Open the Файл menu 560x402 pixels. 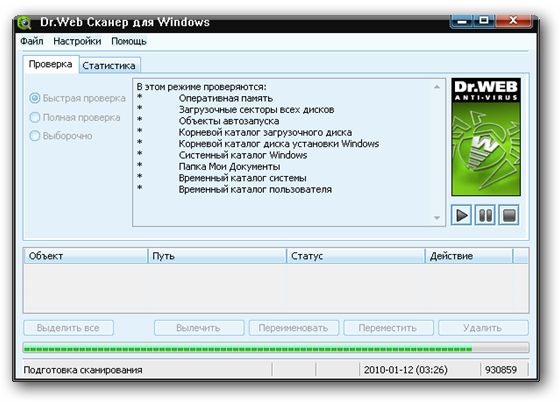click(32, 41)
